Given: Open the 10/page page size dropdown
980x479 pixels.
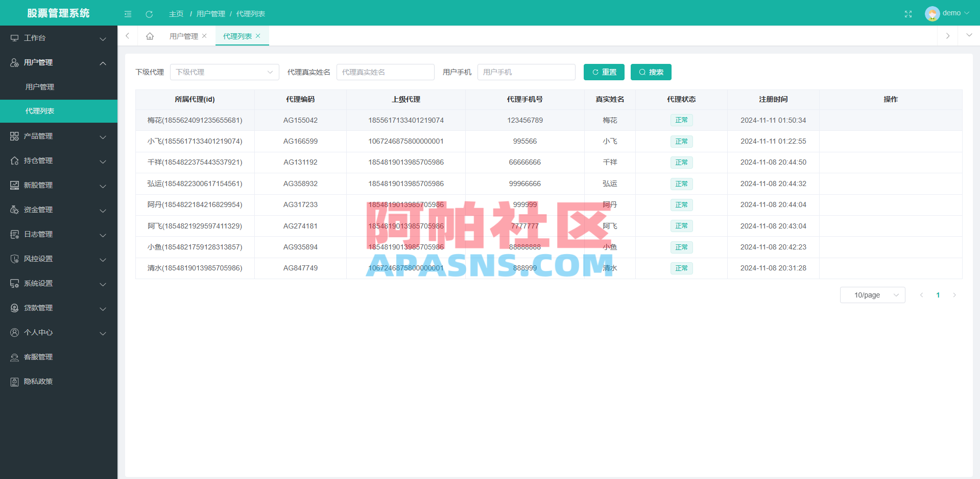Looking at the screenshot, I should coord(872,295).
